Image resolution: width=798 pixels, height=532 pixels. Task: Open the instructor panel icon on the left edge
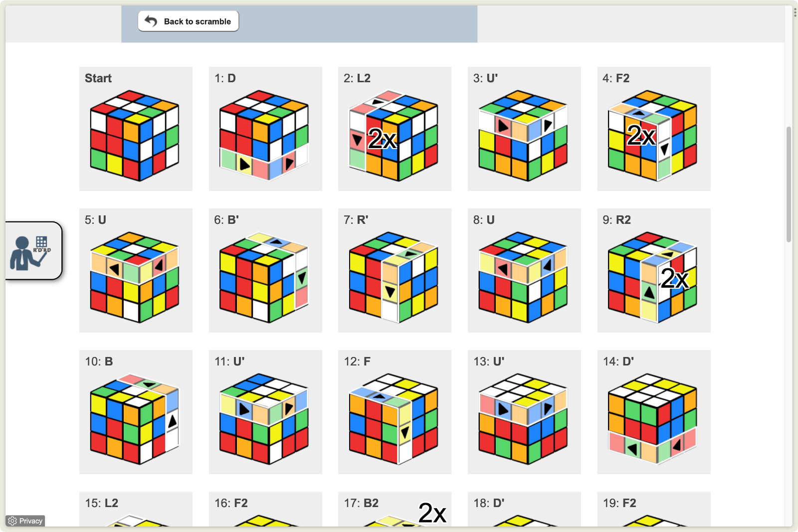click(33, 251)
